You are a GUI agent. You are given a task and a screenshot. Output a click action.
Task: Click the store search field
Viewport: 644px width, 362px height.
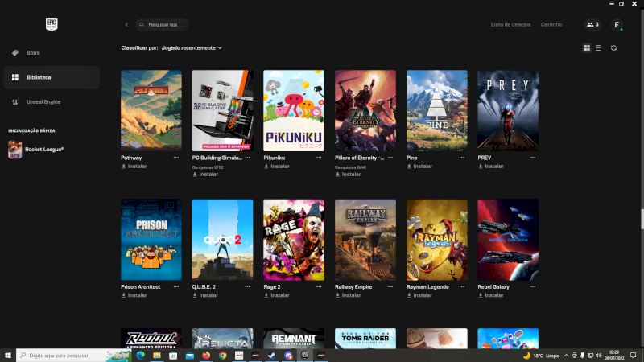(163, 25)
